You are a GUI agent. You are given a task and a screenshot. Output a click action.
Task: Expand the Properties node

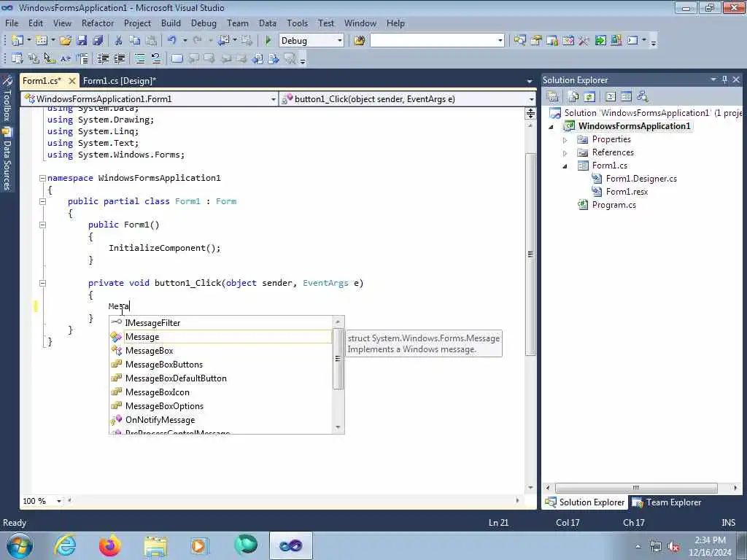tap(565, 140)
